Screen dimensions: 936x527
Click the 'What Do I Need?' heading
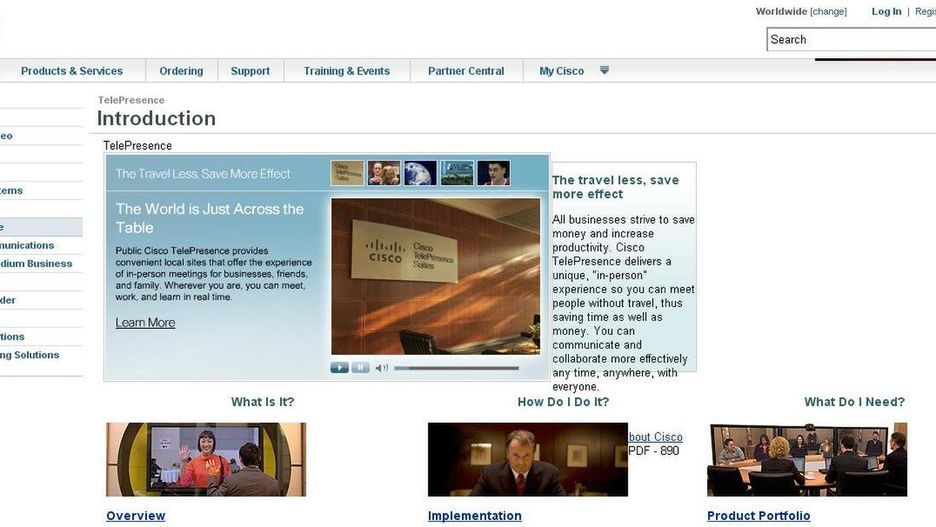(855, 402)
